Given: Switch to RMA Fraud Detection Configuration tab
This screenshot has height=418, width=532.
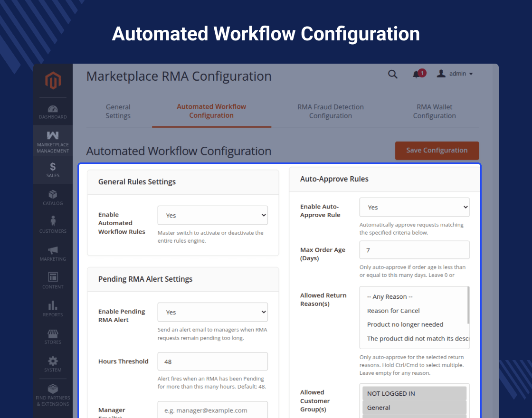Looking at the screenshot, I should pyautogui.click(x=331, y=111).
